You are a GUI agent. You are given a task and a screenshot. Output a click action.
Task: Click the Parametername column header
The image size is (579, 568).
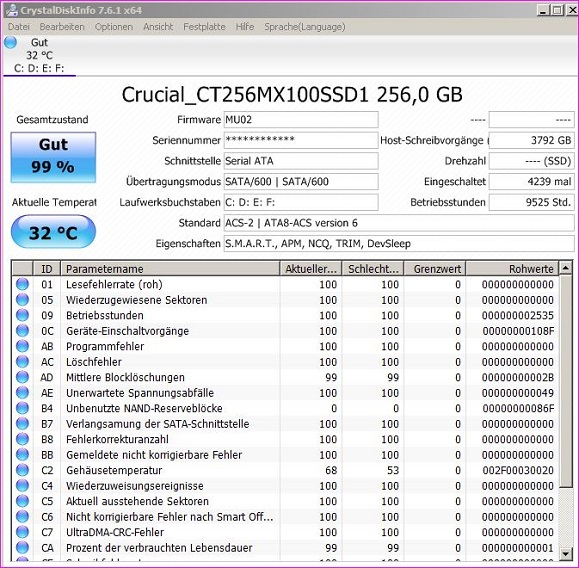coord(170,269)
